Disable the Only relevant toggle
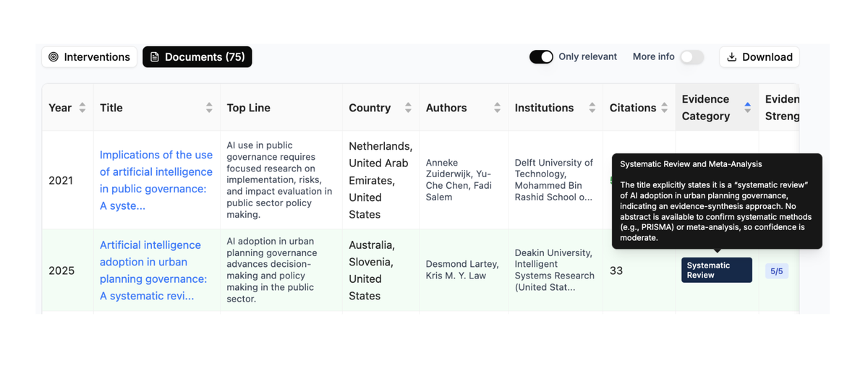Screen dimensions: 868x366 tap(541, 57)
